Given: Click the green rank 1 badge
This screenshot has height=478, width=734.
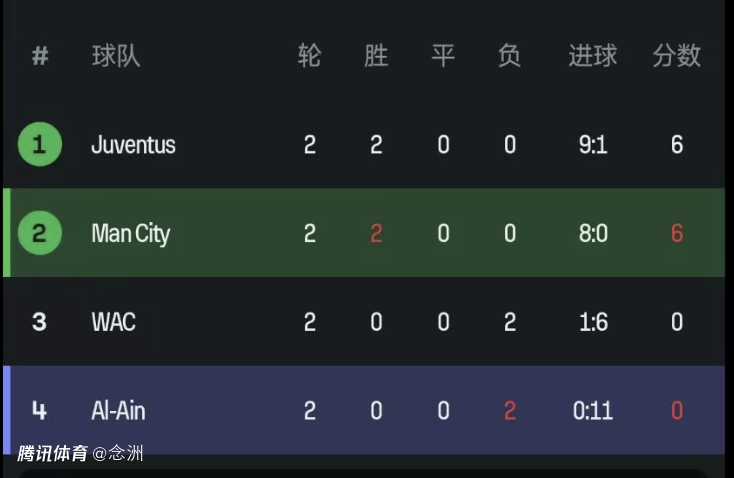Looking at the screenshot, I should (40, 144).
